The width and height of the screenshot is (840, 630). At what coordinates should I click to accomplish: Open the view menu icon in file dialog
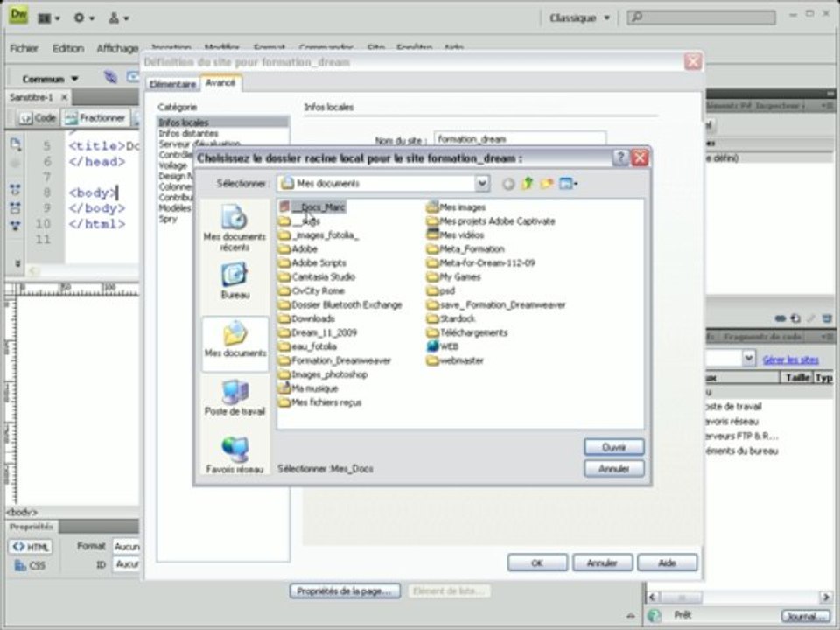coord(568,184)
